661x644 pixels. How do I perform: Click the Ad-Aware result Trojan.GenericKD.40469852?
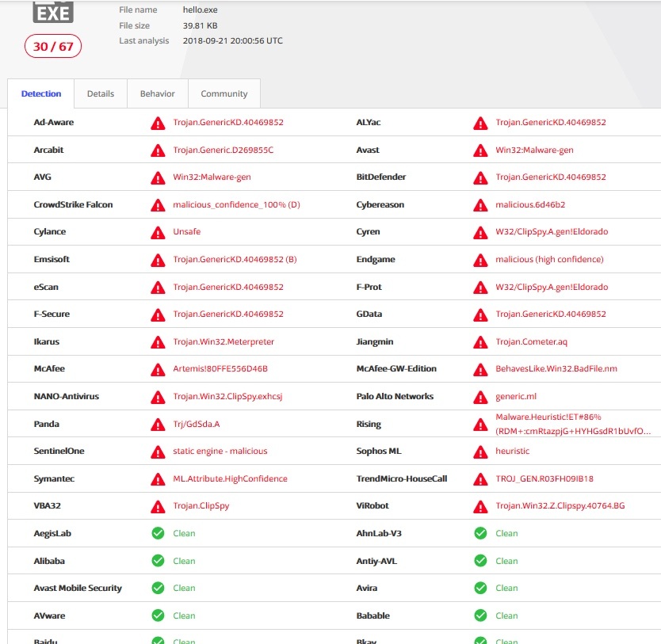pyautogui.click(x=228, y=122)
